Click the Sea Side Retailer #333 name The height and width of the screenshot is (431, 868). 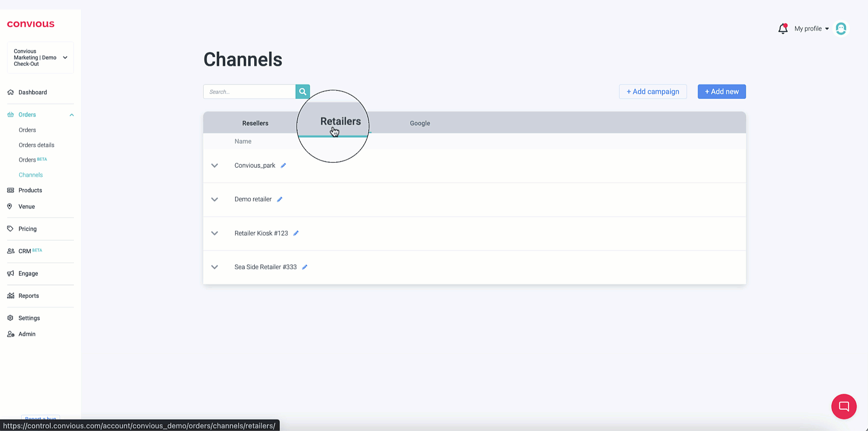point(265,267)
